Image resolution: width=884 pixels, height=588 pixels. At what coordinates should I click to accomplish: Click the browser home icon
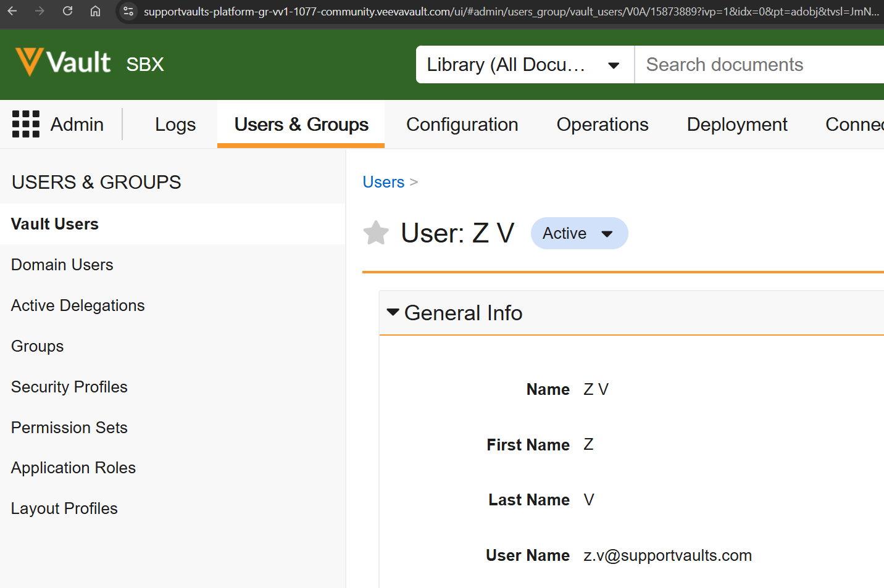(x=95, y=11)
